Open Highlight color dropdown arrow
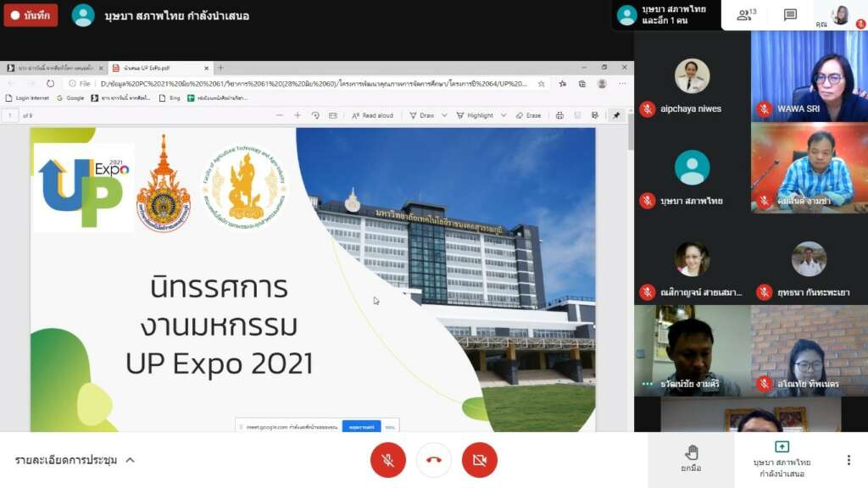Screen dimensions: 868x488 click(x=504, y=115)
